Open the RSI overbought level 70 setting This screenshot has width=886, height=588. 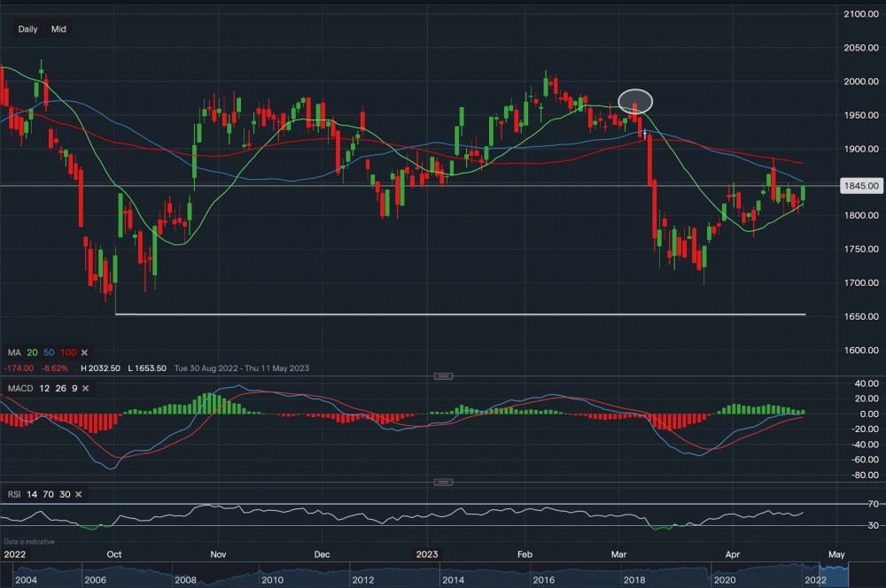click(48, 494)
